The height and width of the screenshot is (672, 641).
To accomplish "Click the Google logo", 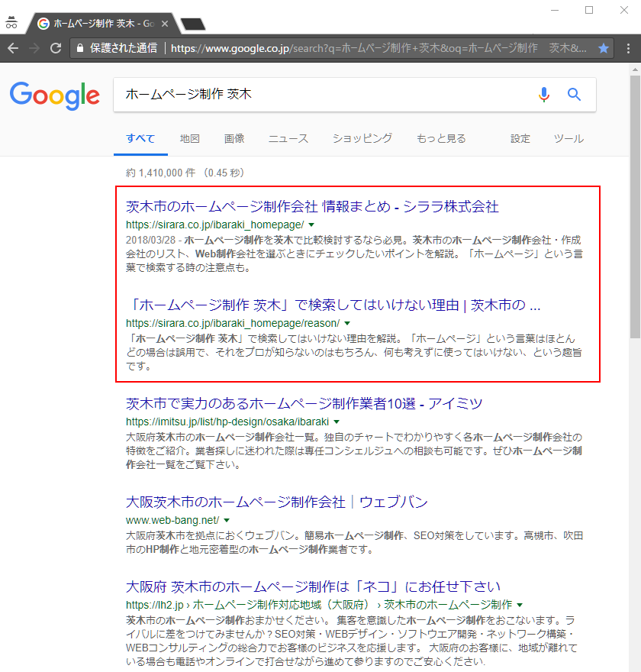I will pos(55,95).
